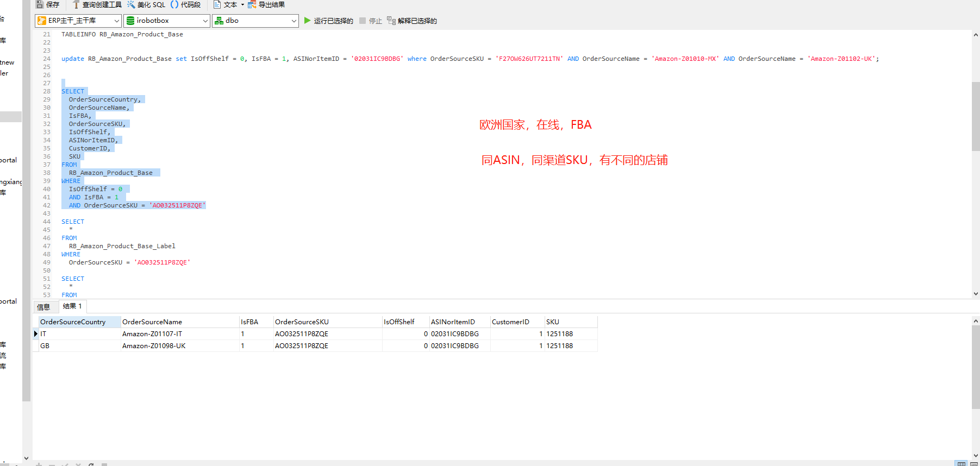This screenshot has width=980, height=466.
Task: Click the RB_Amazon_Product_Base_Label table name in editor
Action: (122, 246)
